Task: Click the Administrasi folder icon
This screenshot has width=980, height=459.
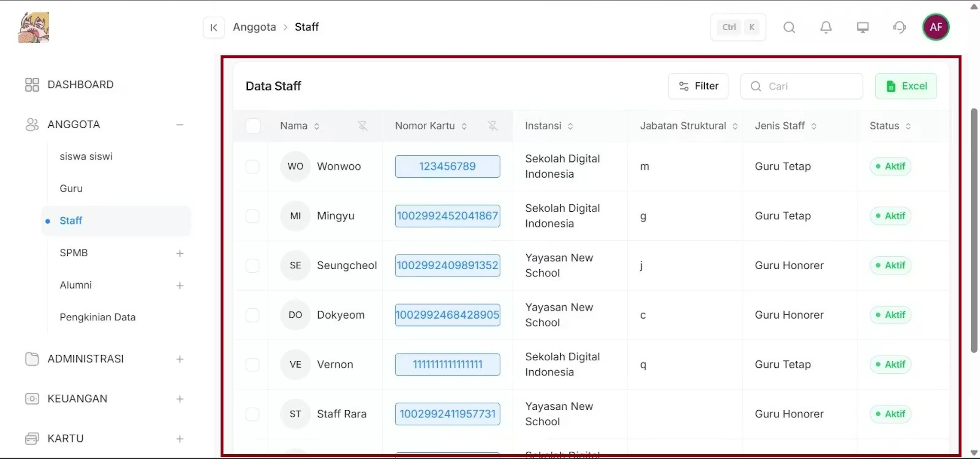Action: click(32, 359)
